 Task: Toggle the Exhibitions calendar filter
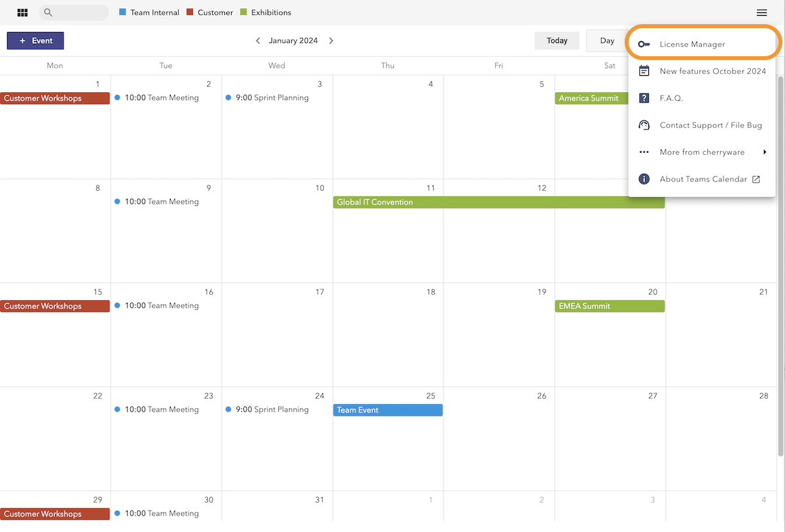[x=266, y=12]
